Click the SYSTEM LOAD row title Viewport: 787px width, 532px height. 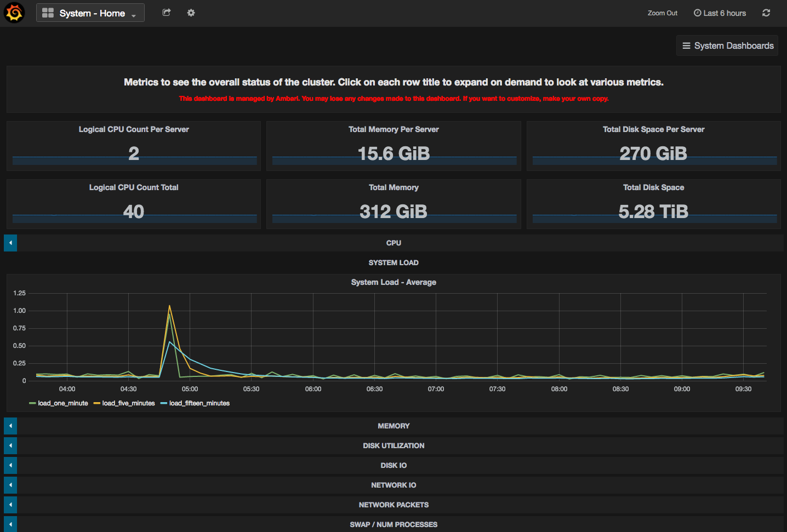(394, 262)
